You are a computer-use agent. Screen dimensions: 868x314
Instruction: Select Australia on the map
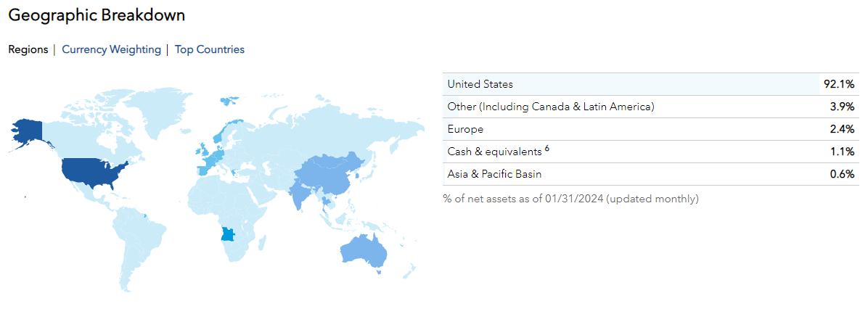point(361,250)
